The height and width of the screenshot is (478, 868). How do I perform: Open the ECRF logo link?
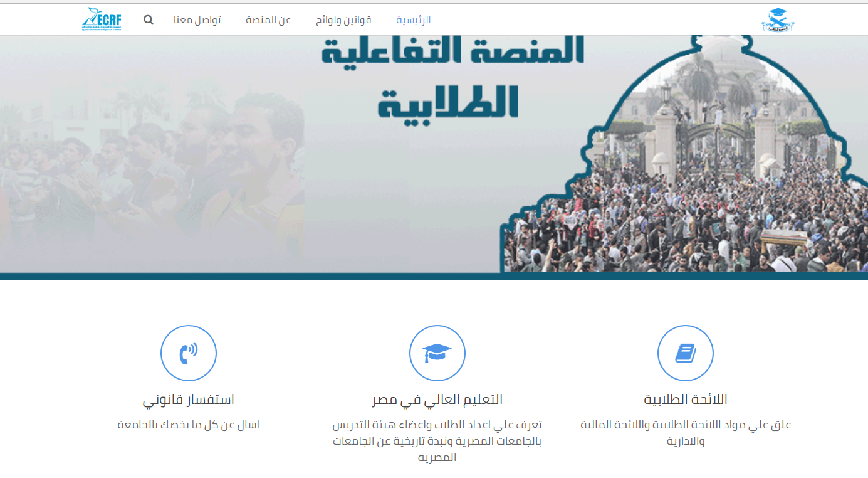(101, 19)
